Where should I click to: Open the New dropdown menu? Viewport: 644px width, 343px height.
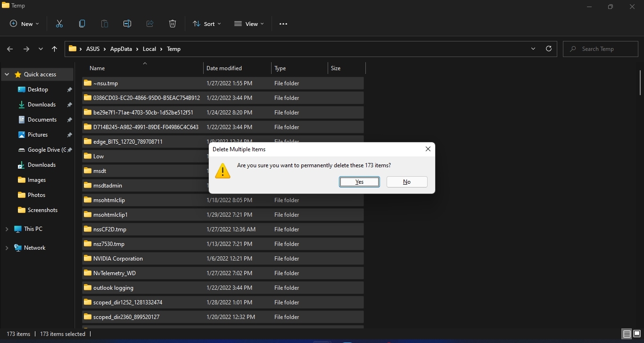[25, 24]
